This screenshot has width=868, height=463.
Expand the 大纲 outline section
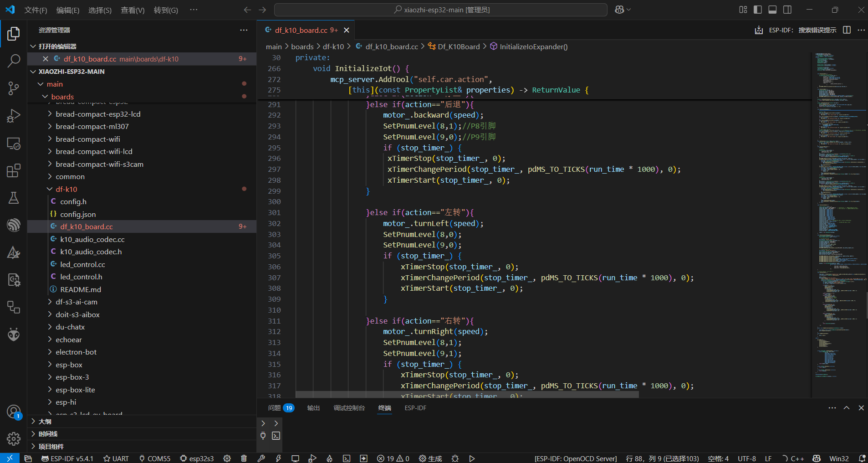(x=45, y=422)
